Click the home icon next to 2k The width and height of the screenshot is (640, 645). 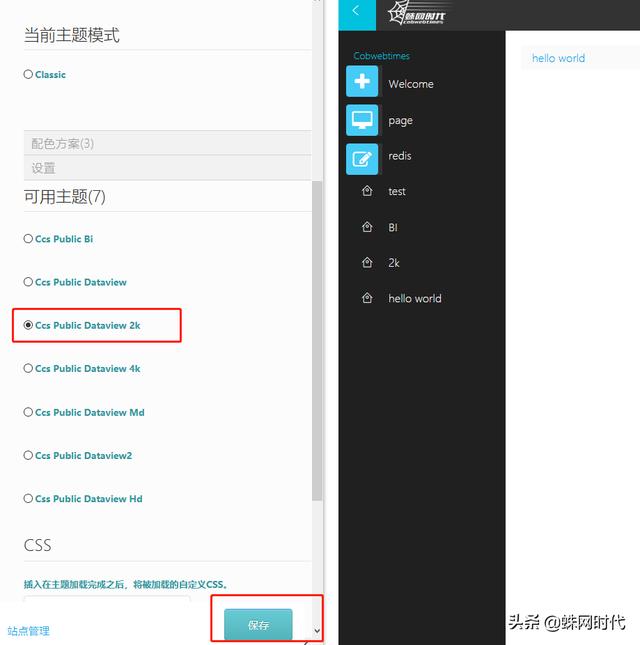(x=367, y=262)
